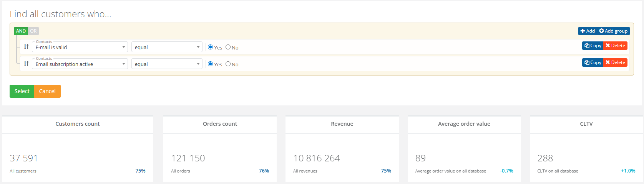Expand the Email subscription active field dropdown
The height and width of the screenshot is (184, 644).
(x=80, y=64)
